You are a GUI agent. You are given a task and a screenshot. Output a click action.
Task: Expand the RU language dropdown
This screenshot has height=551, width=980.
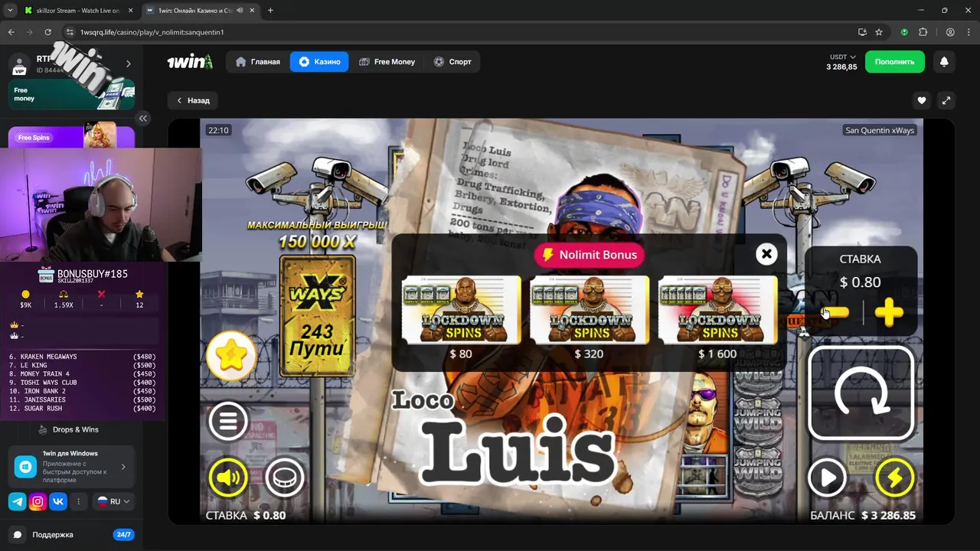(x=113, y=502)
